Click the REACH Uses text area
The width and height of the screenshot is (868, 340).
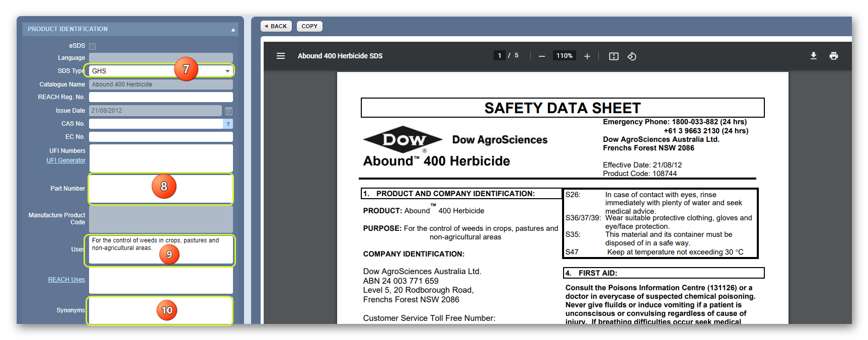pyautogui.click(x=161, y=280)
